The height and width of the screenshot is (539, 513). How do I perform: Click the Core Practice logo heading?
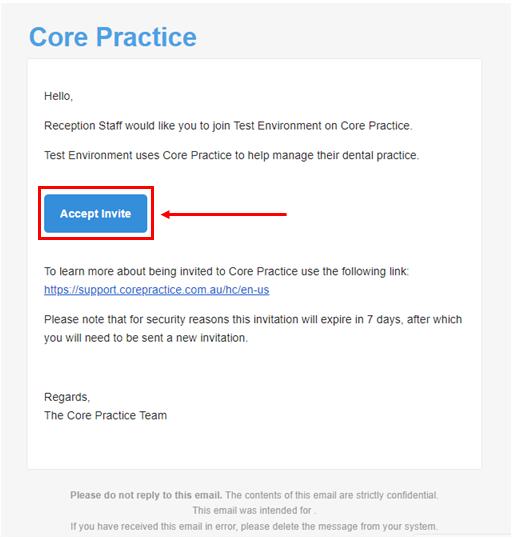(113, 37)
